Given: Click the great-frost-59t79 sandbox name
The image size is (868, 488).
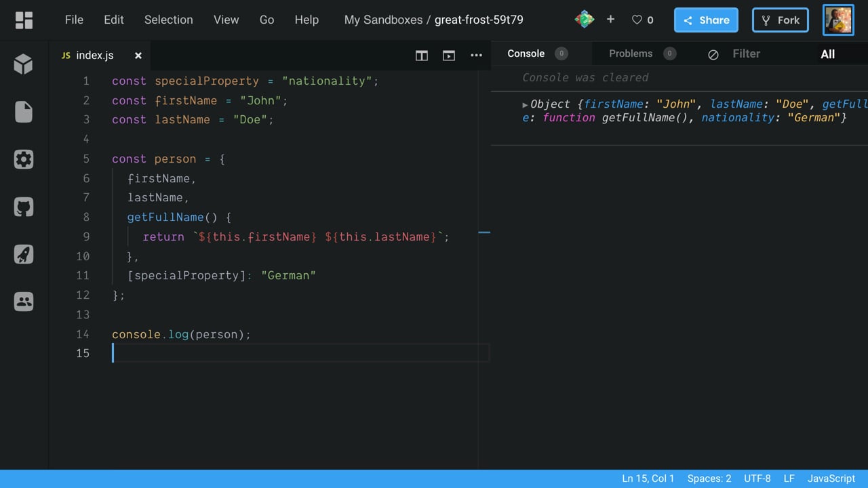Looking at the screenshot, I should point(479,20).
